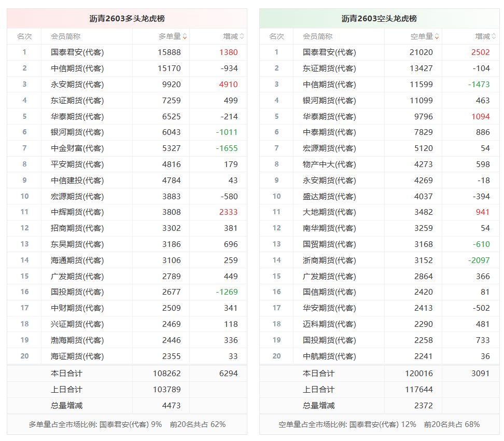This screenshot has height=441, width=504.
Task: Click 国投期货(代客) in long table rank 16
Action: coord(77,292)
